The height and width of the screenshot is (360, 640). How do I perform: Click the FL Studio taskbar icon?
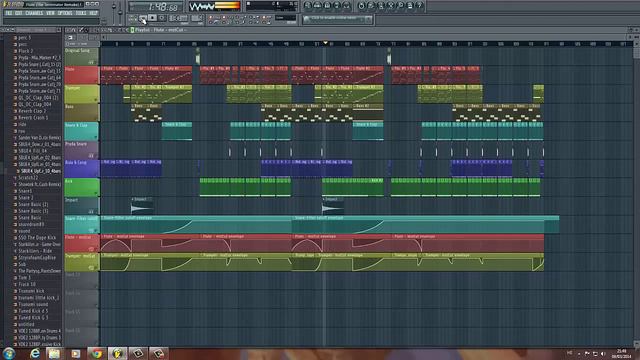pyautogui.click(x=117, y=353)
